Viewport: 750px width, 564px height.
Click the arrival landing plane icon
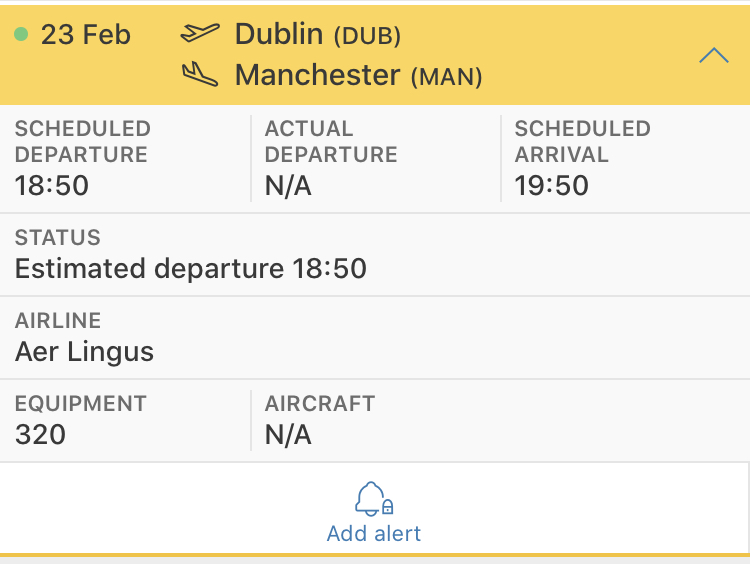(x=200, y=74)
